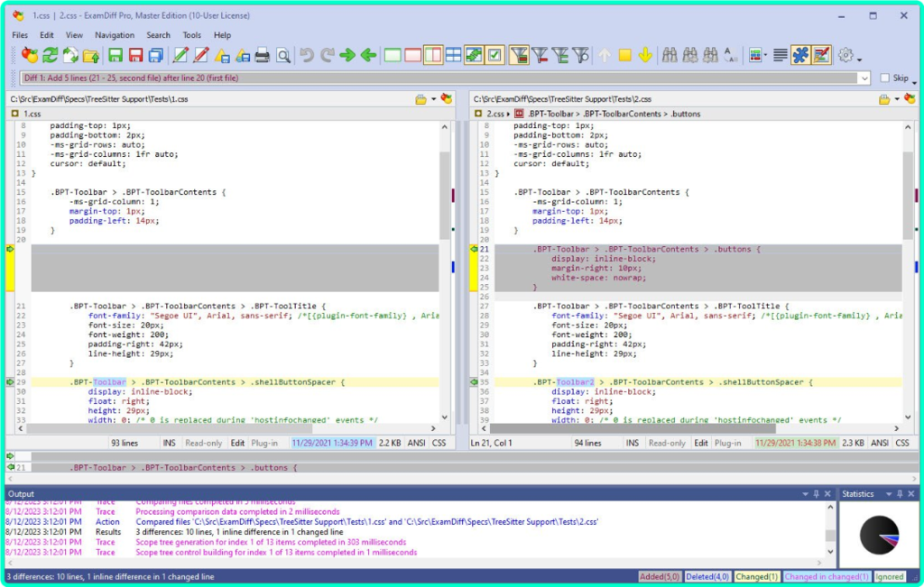Expand the Diff 1 differences dropdown list
Image resolution: width=924 pixels, height=587 pixels.
864,78
